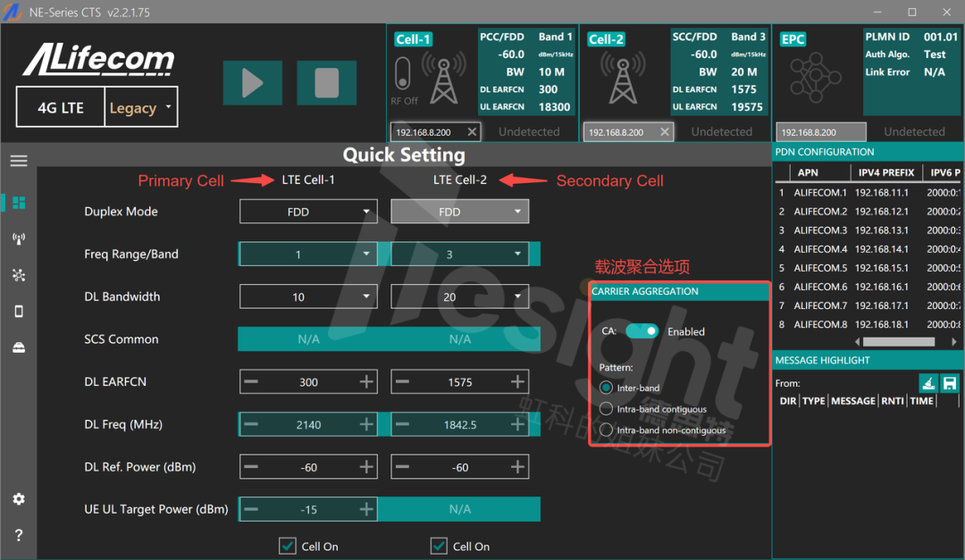965x560 pixels.
Task: Start the test with the play button
Action: click(252, 82)
